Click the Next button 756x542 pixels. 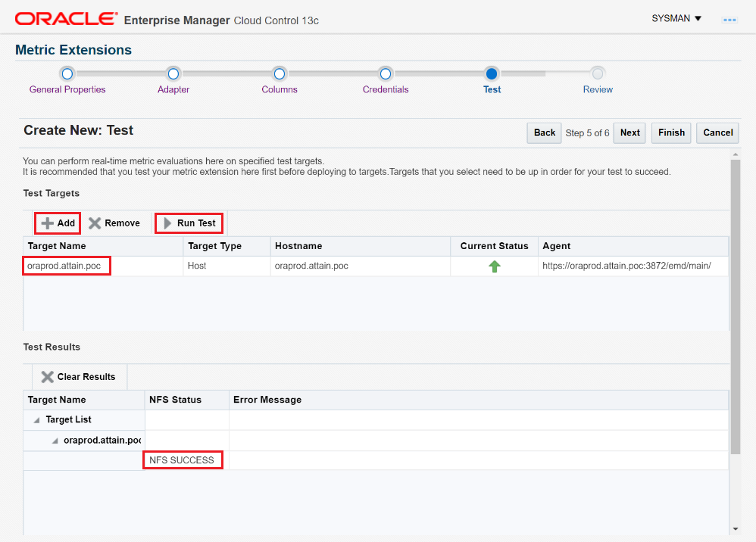click(629, 132)
